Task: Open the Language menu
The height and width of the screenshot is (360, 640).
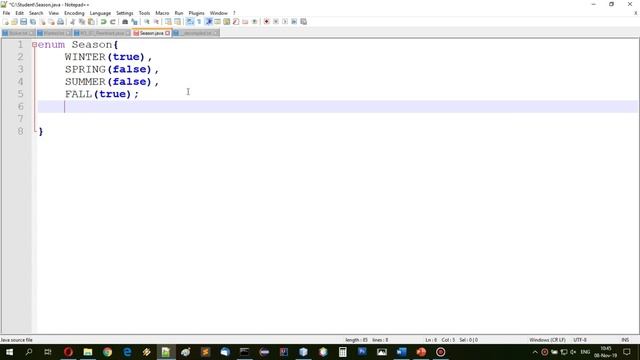Action: click(x=100, y=13)
